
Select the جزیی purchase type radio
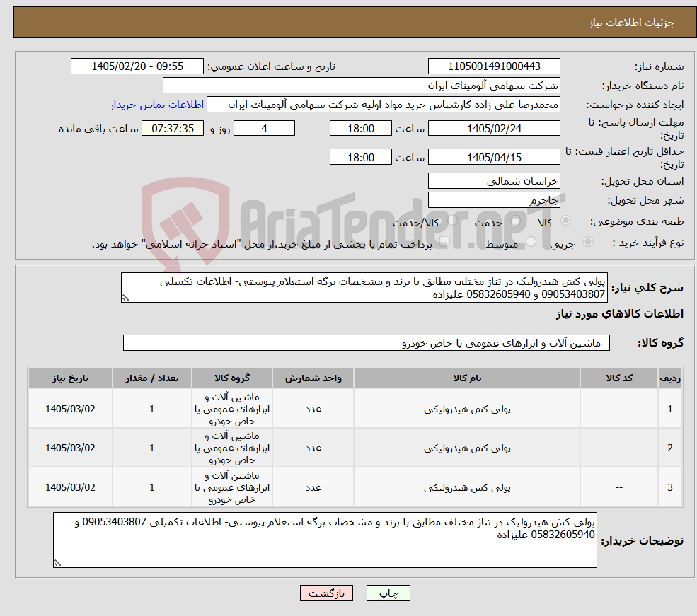587,242
